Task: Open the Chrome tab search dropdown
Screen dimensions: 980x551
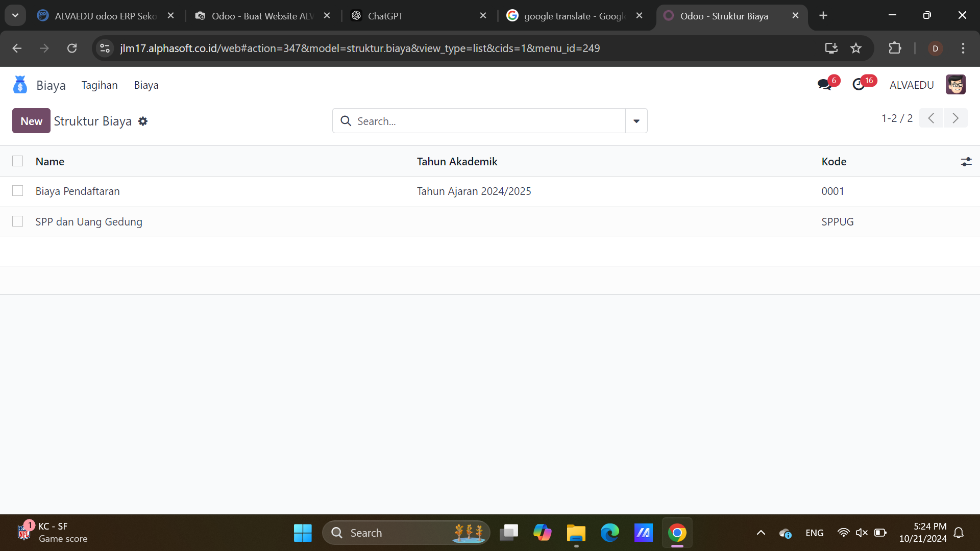Action: (15, 15)
